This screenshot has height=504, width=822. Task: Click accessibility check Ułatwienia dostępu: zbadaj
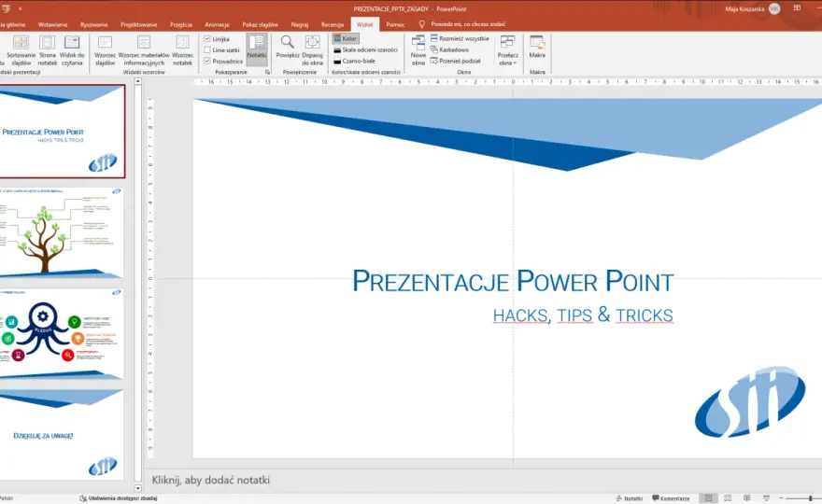[x=119, y=498]
